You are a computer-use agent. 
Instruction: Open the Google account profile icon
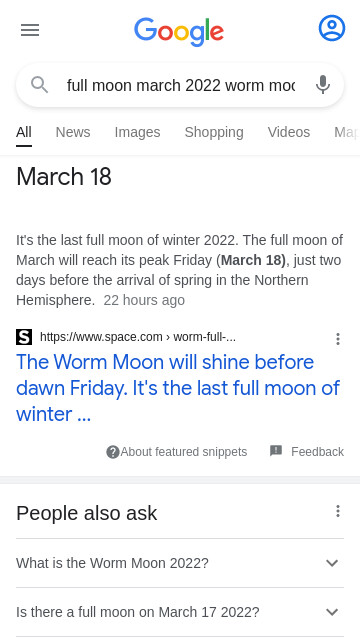tap(331, 28)
